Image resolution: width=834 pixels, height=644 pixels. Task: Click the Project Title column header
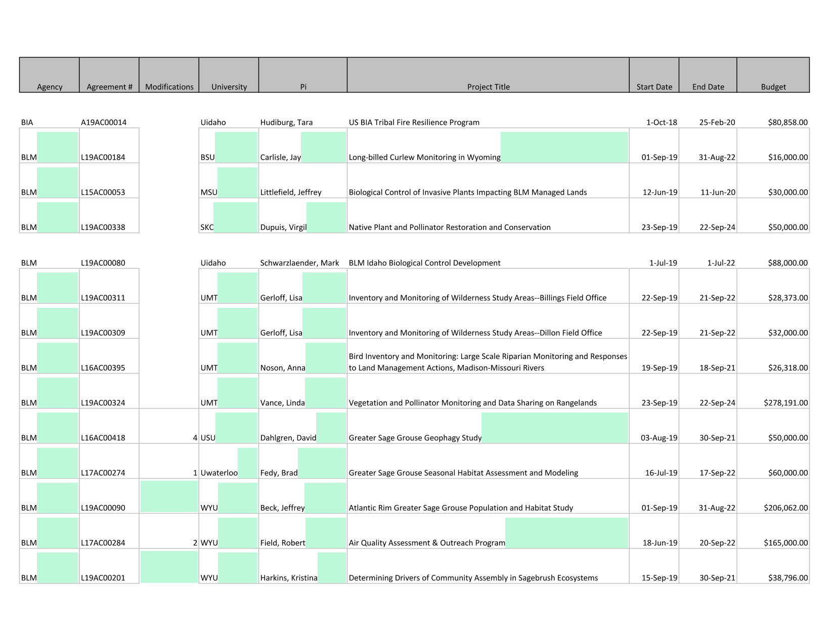488,75
